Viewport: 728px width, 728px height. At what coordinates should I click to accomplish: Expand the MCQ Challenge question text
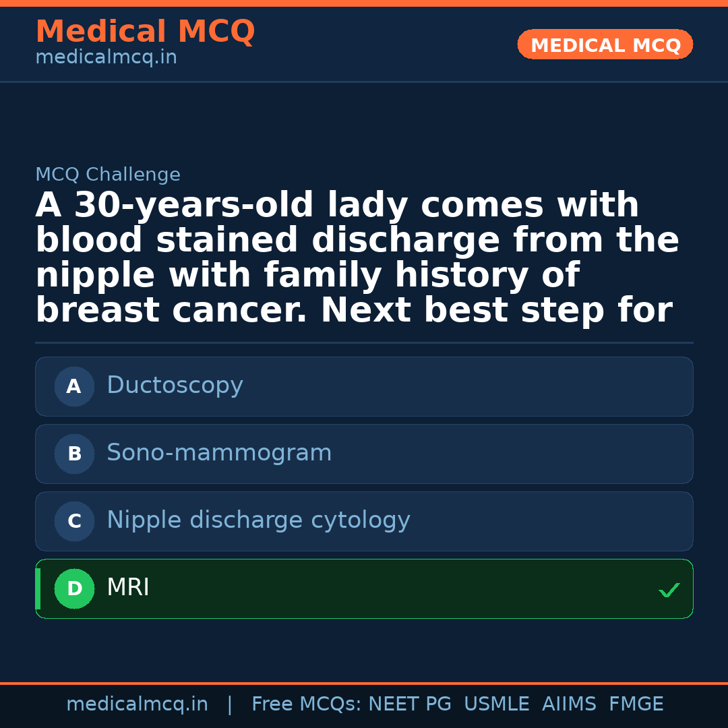coord(357,256)
